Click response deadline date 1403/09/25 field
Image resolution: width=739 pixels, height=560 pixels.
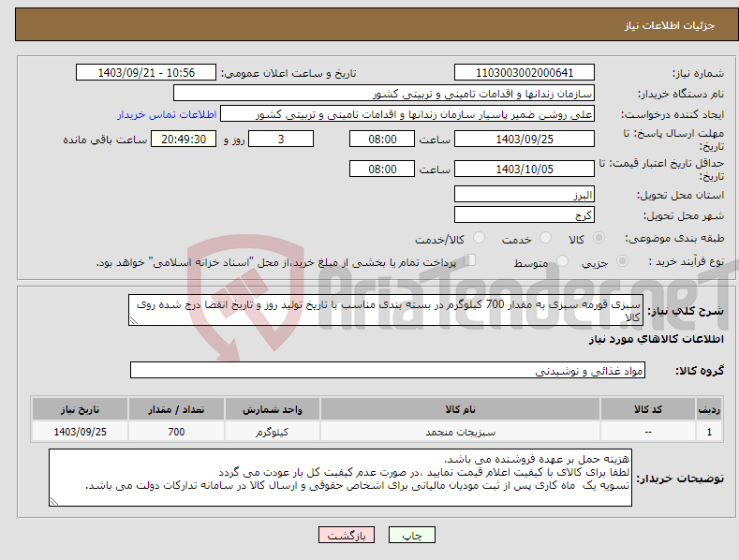pos(525,139)
